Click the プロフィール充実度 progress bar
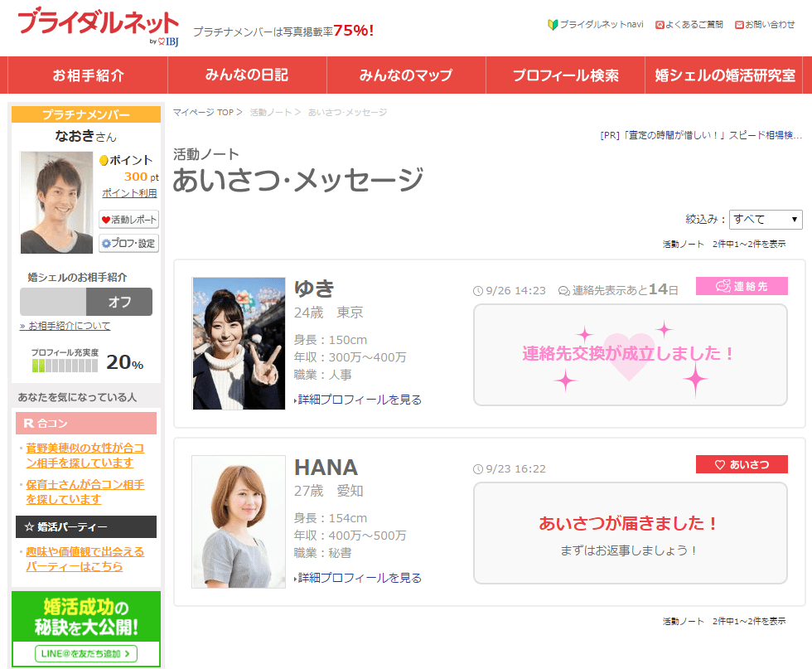The height and width of the screenshot is (669, 812). tap(65, 365)
